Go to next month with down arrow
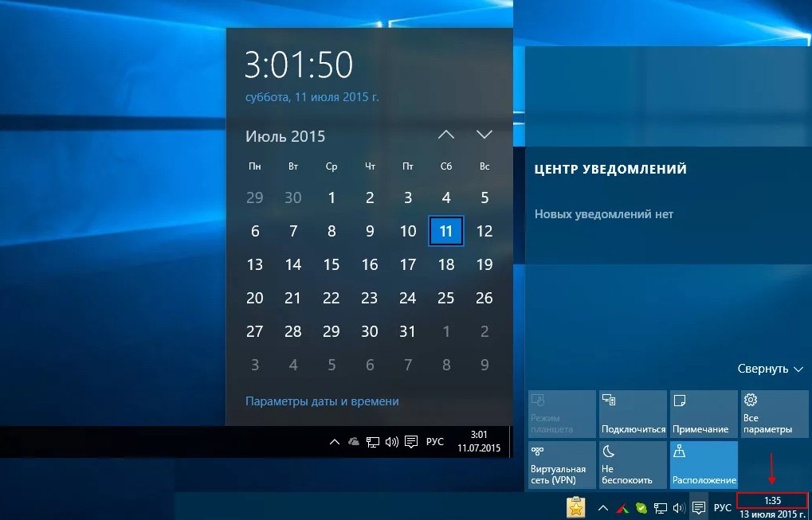 [x=484, y=135]
